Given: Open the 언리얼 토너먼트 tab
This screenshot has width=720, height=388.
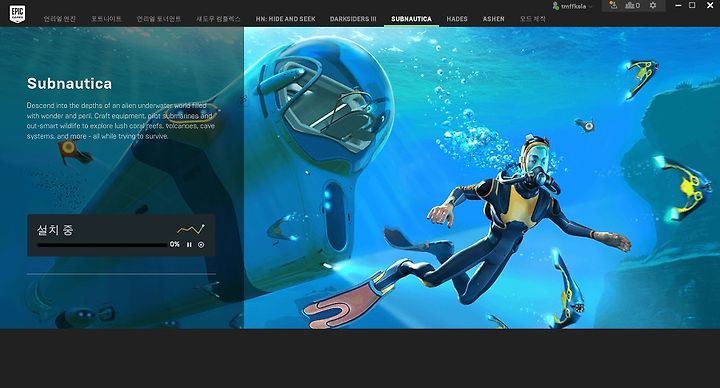Looking at the screenshot, I should (159, 19).
